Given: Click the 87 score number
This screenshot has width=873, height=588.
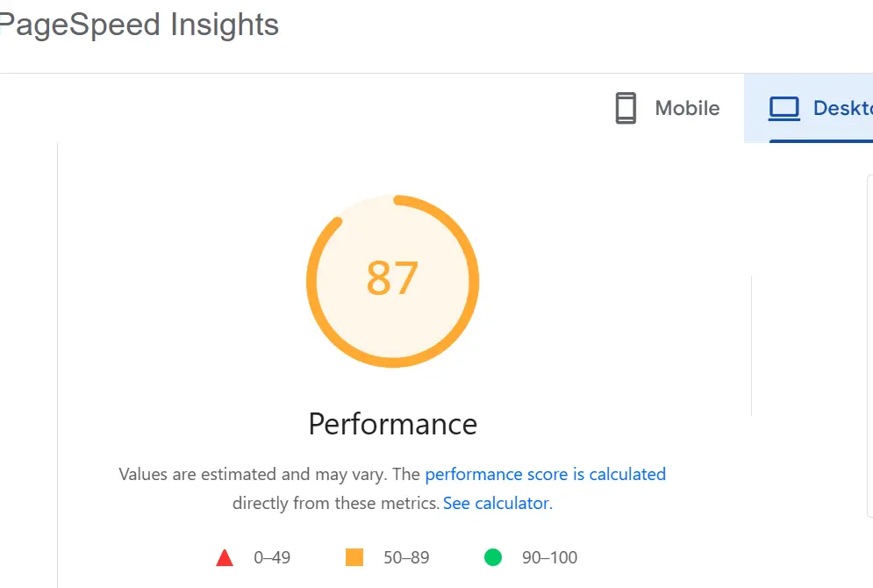Looking at the screenshot, I should coord(392,278).
